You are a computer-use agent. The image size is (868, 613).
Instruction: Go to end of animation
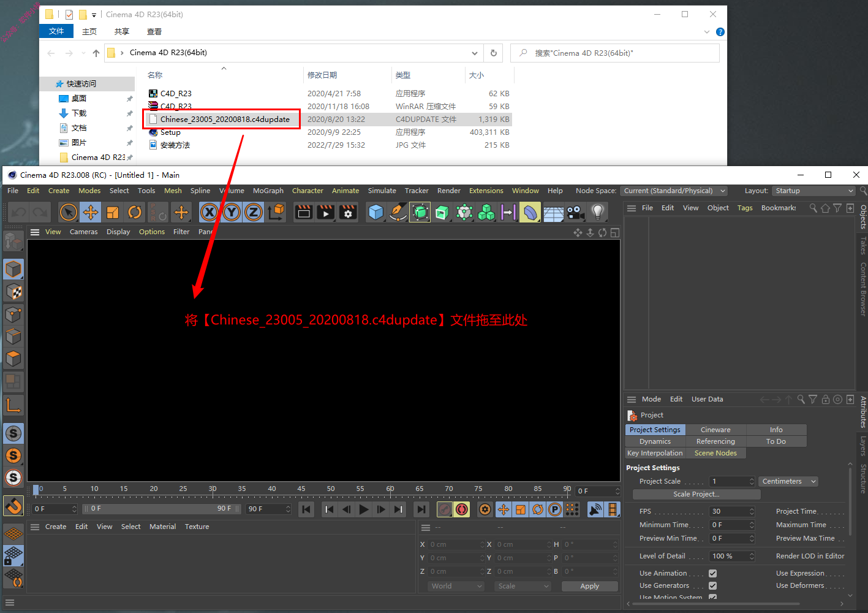point(421,509)
